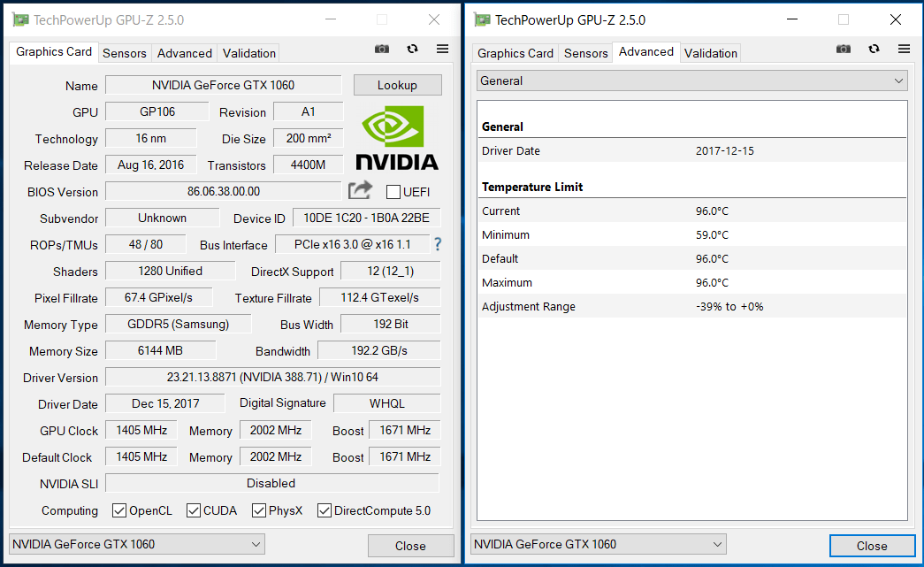Select Advanced tab in right window
This screenshot has width=924, height=567.
(645, 52)
